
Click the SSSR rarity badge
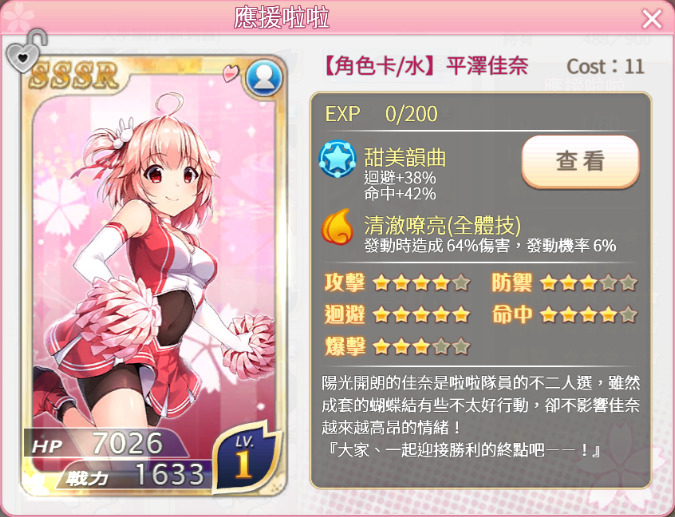[73, 76]
